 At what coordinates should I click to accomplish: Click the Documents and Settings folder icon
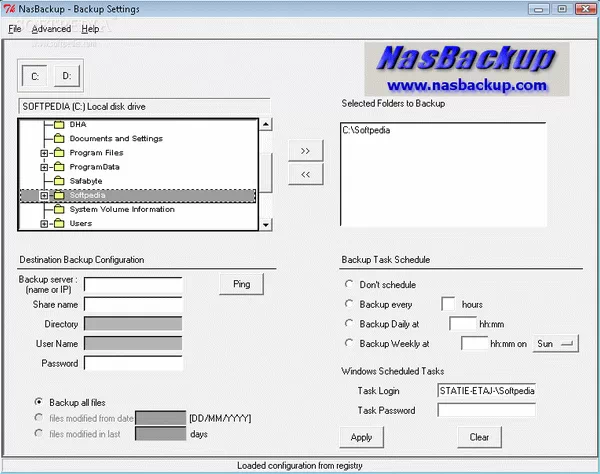coord(59,138)
